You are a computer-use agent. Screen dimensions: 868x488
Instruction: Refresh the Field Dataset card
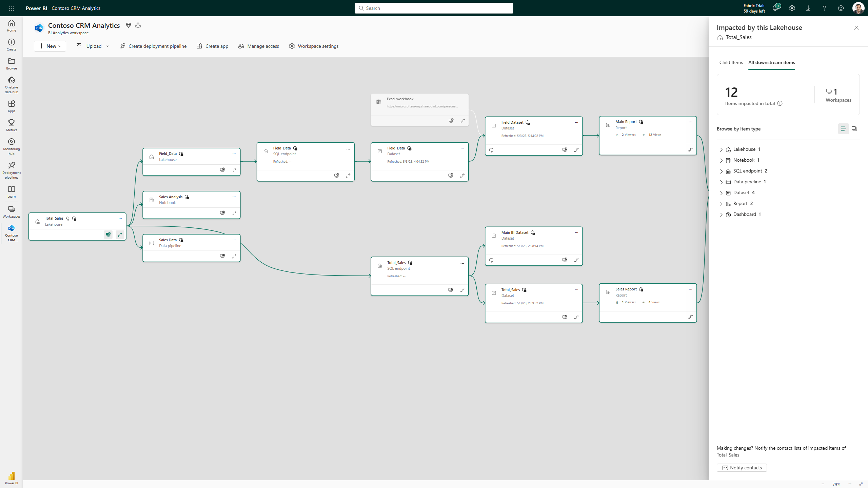pos(491,150)
